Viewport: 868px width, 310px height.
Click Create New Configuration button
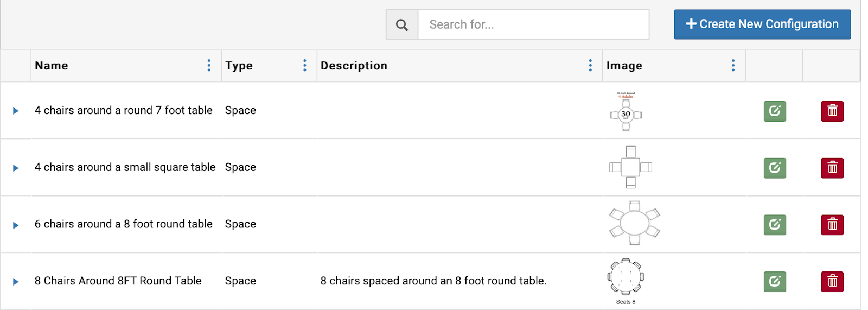point(762,24)
